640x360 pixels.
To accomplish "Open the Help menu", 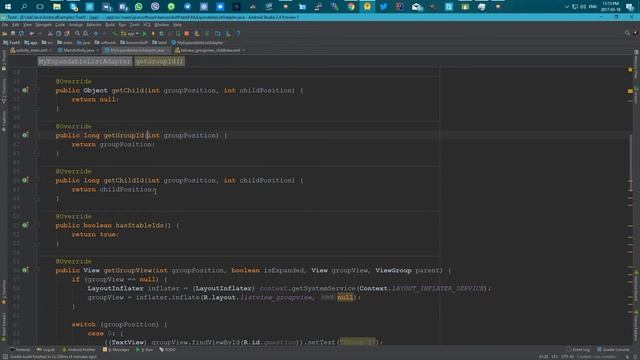I will [178, 25].
